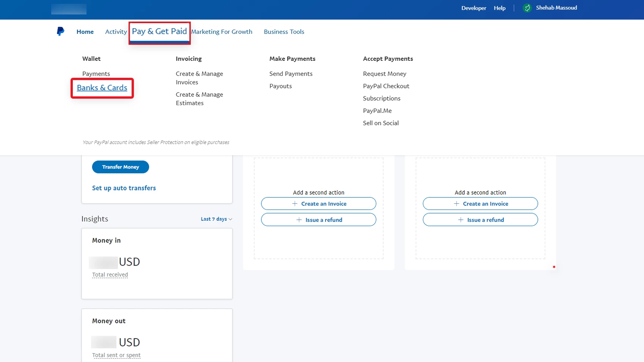Click the Money out card title
The width and height of the screenshot is (644, 362).
(x=109, y=321)
